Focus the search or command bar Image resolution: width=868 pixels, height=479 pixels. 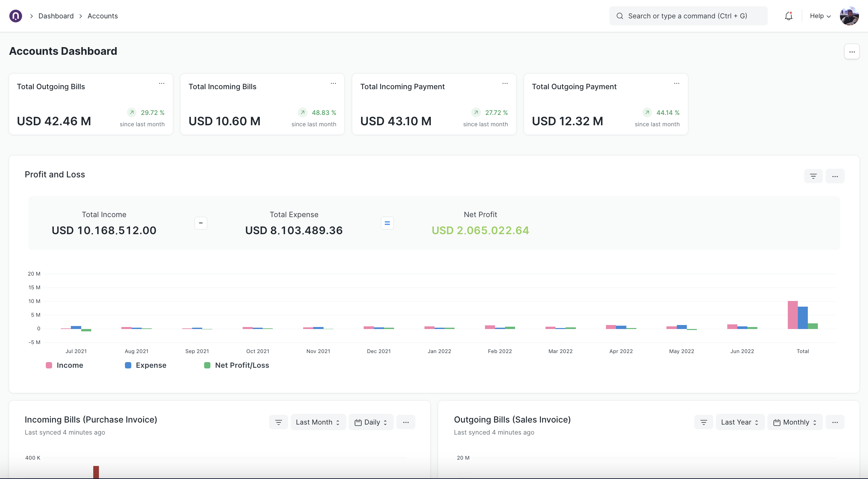point(688,16)
